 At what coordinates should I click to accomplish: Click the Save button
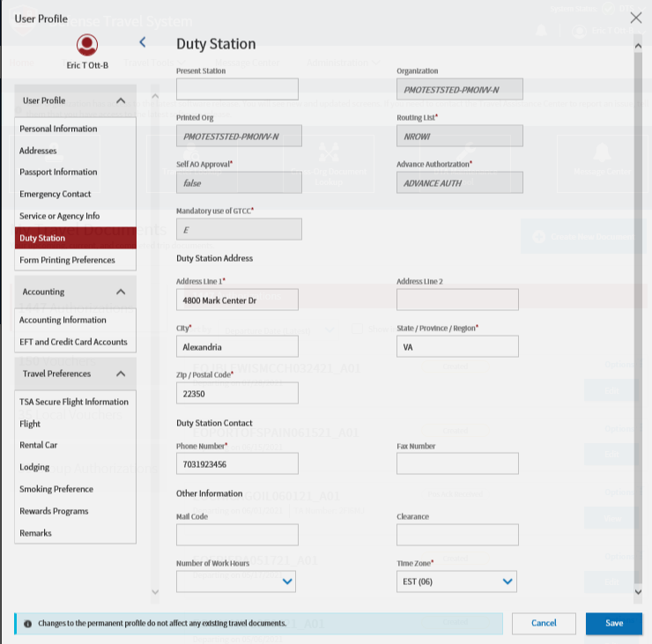tap(613, 623)
